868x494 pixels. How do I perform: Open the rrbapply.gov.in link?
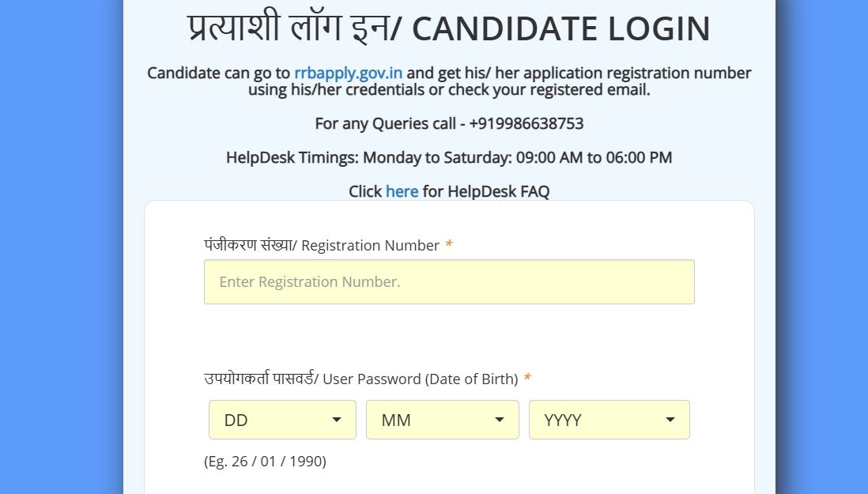(348, 74)
